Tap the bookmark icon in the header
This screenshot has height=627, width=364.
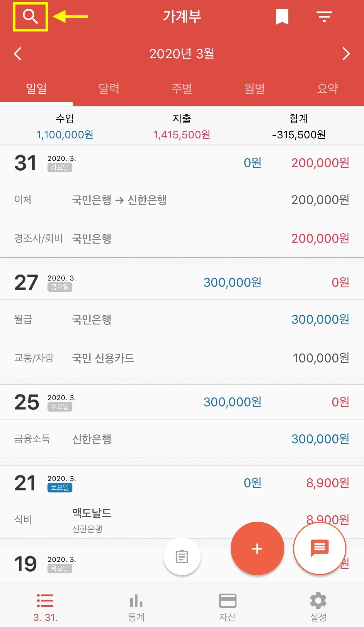tap(282, 17)
